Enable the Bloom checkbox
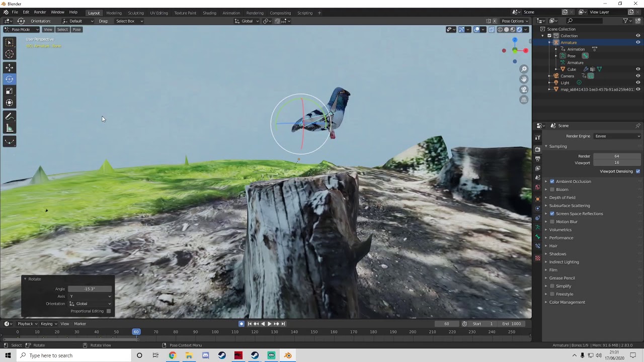Screen dimensions: 644x362 tap(552, 190)
